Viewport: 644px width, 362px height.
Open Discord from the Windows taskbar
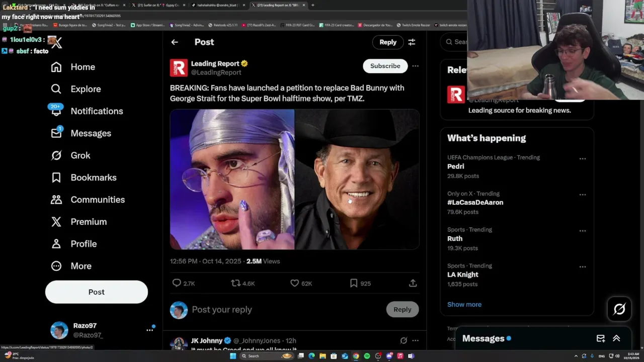point(389,356)
